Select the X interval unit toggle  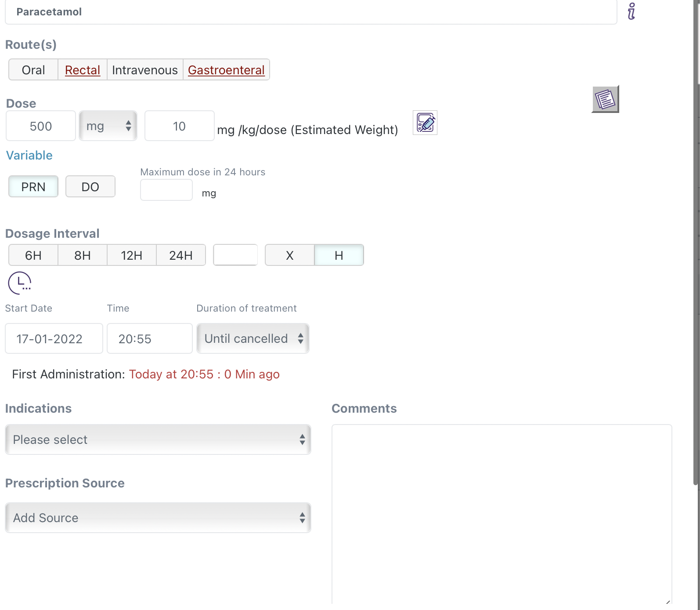tap(290, 255)
